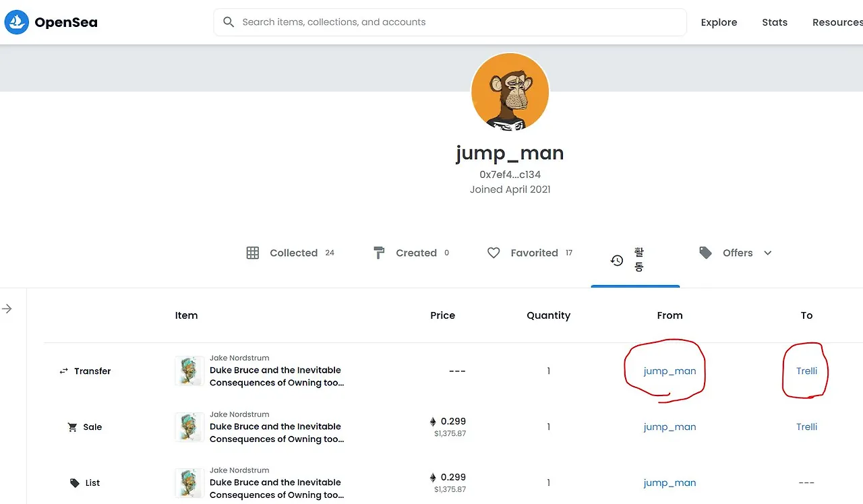The height and width of the screenshot is (504, 863).
Task: Click the wallet address 0x7ef4...c134
Action: [510, 175]
